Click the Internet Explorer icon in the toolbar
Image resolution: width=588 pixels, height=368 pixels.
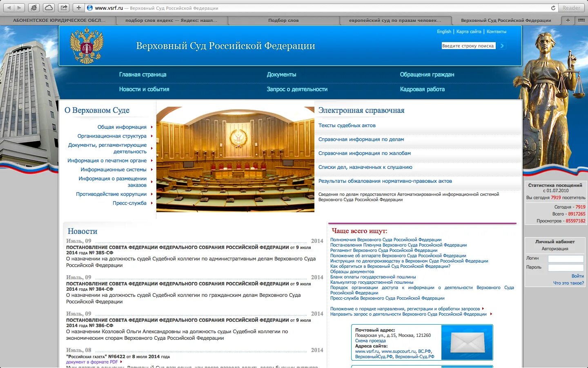[x=34, y=7]
